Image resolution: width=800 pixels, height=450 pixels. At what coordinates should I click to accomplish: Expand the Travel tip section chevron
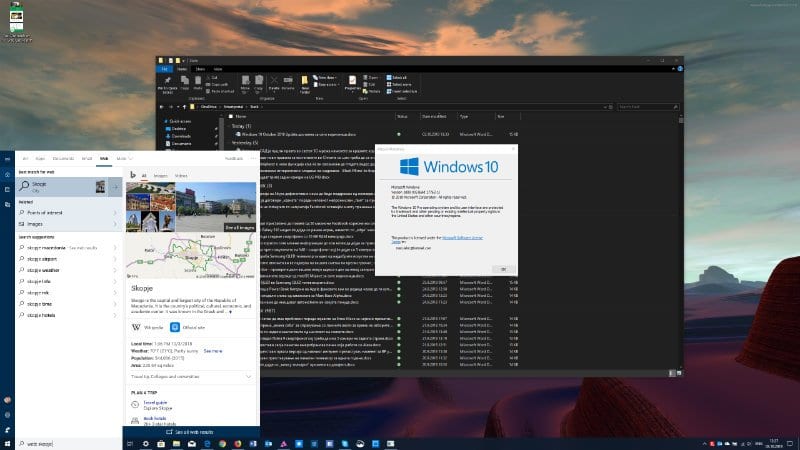pos(248,377)
